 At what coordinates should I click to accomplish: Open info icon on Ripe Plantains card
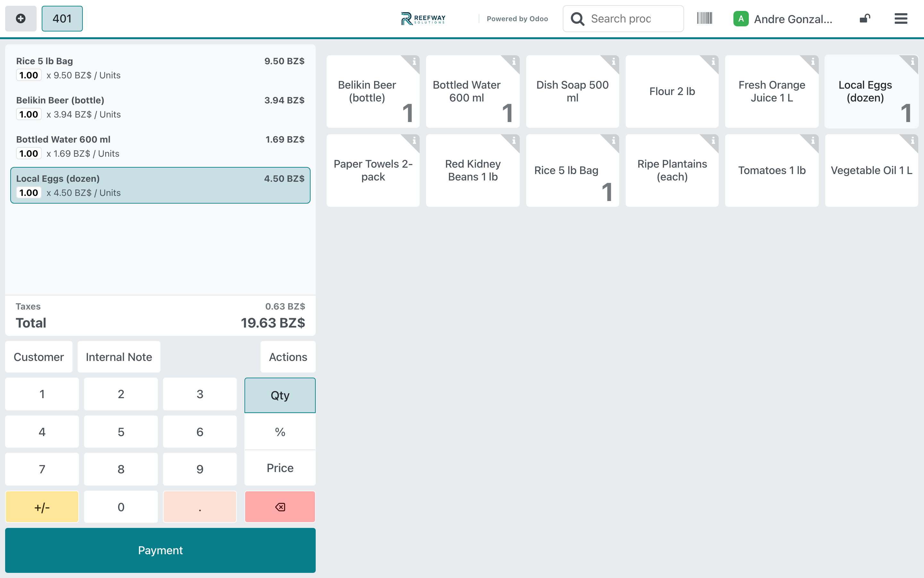(713, 141)
